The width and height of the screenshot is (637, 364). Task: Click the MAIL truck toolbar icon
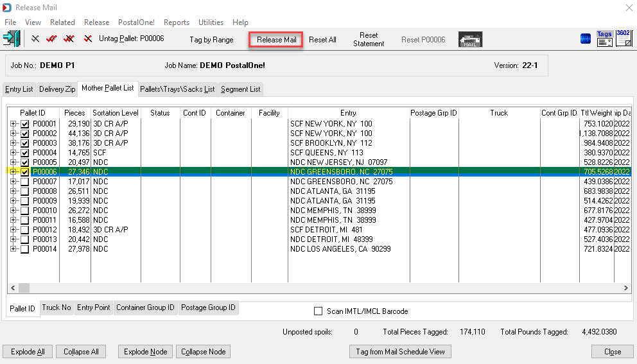471,39
